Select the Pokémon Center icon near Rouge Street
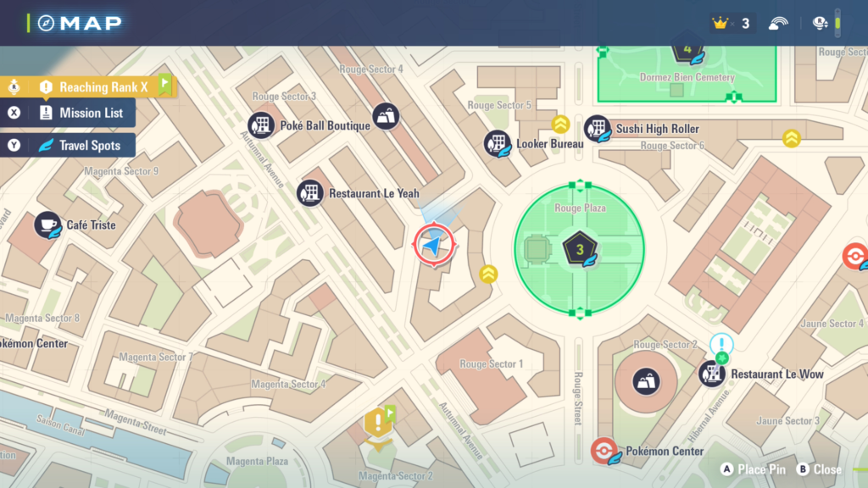This screenshot has height=488, width=868. point(604,451)
